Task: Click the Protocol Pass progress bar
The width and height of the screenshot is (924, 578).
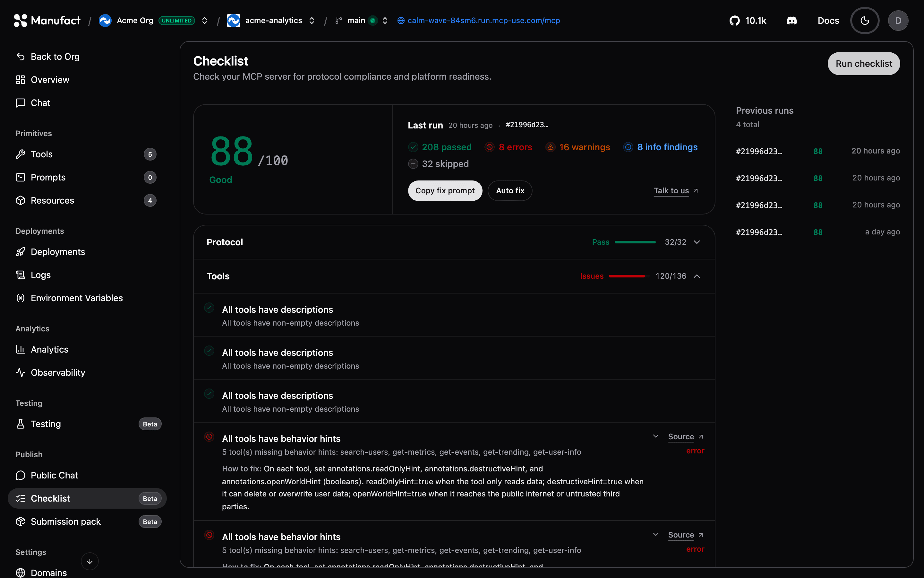Action: (635, 242)
